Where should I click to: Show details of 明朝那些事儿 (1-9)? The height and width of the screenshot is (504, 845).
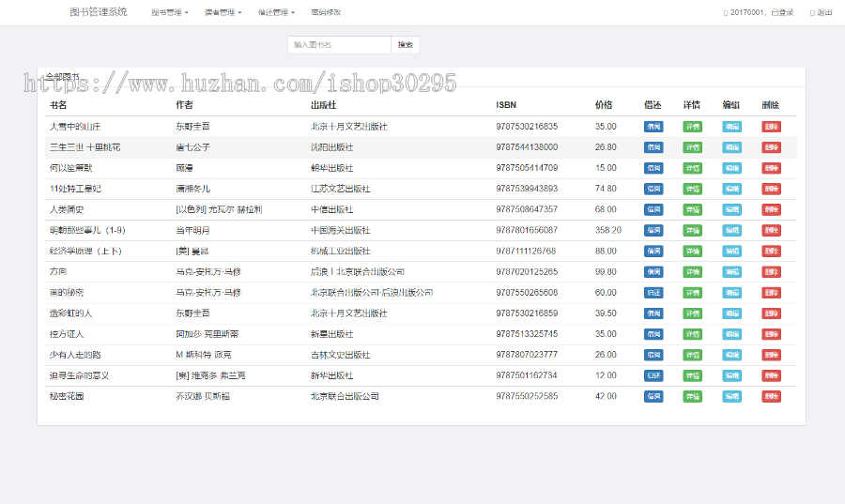(x=693, y=231)
